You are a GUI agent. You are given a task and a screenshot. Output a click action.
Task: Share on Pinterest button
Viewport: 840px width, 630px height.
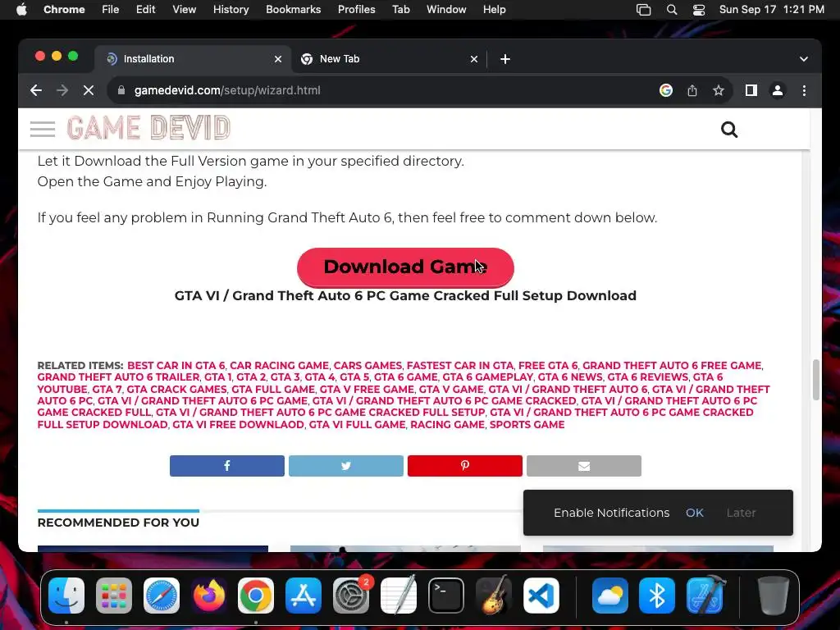coord(465,466)
